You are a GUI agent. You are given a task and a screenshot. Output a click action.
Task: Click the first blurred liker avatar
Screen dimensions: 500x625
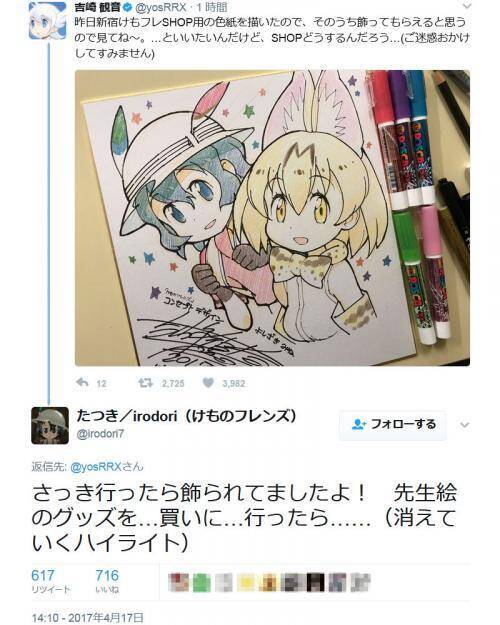tap(177, 582)
